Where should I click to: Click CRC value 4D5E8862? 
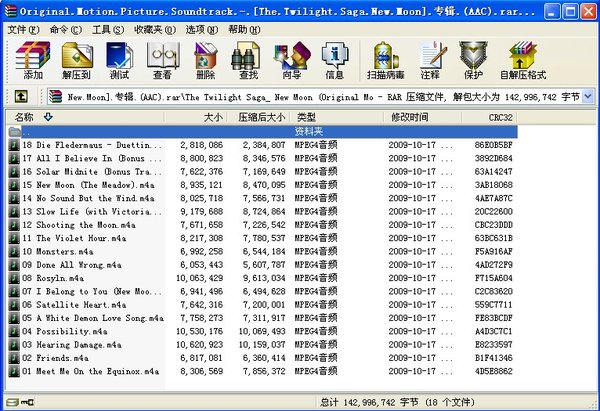(494, 371)
